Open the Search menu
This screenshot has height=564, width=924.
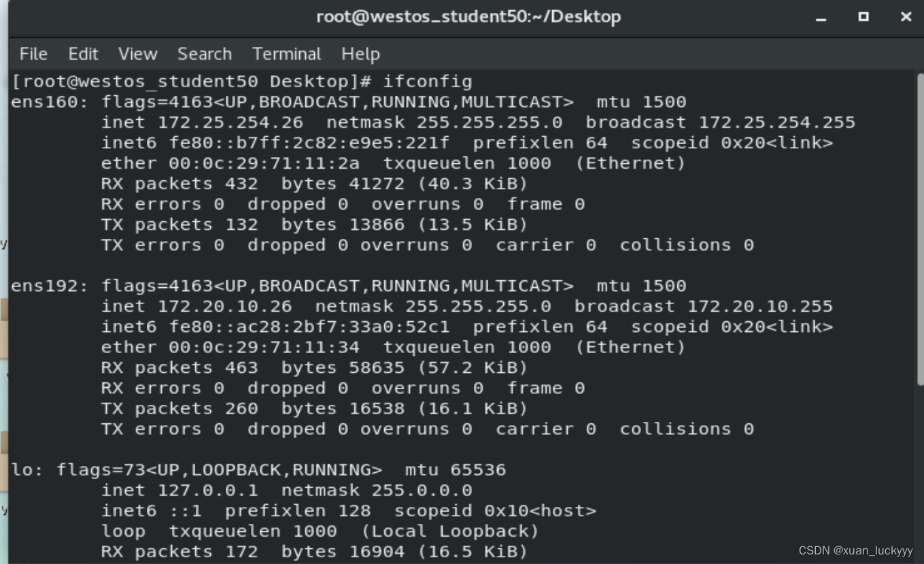coord(204,54)
